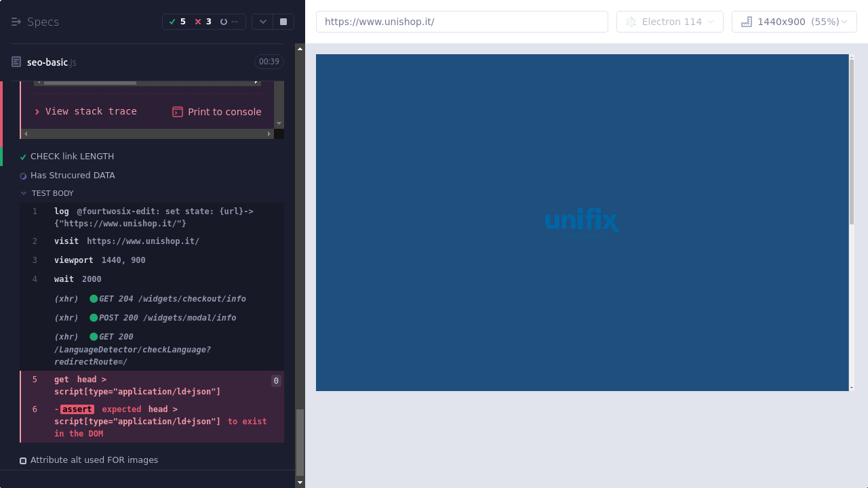The image size is (868, 488).
Task: Click the URL address field
Action: tap(461, 22)
